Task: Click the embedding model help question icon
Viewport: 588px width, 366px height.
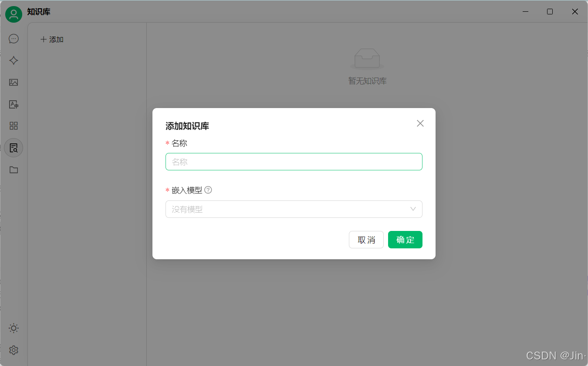Action: point(208,190)
